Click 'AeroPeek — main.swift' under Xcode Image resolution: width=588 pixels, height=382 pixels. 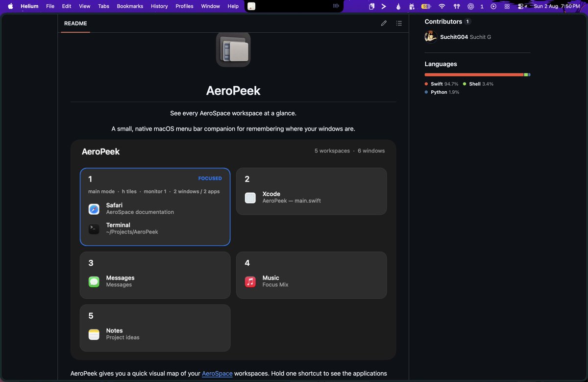[x=292, y=201]
